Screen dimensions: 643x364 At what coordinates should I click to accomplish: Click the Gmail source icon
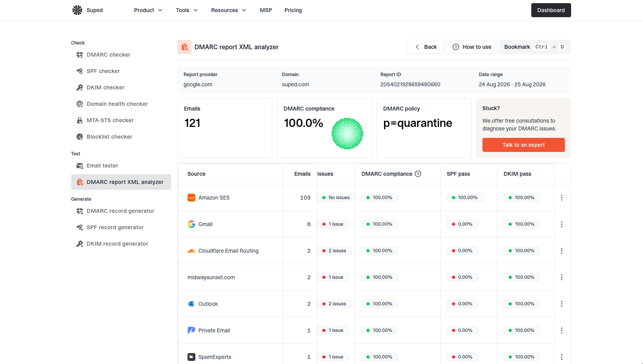[191, 224]
